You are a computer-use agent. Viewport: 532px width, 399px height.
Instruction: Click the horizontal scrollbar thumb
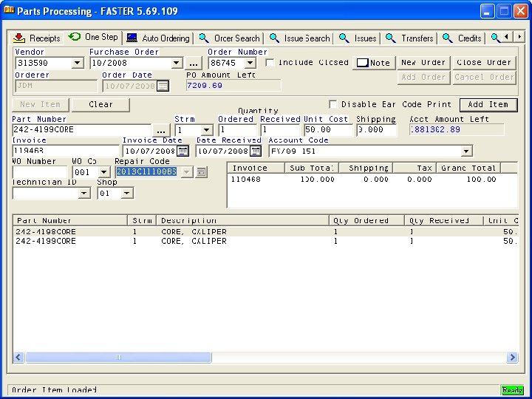click(118, 358)
